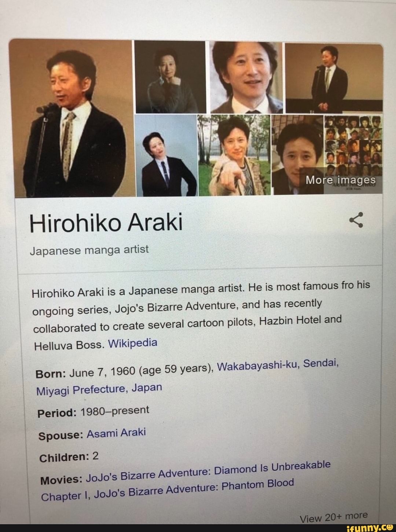The width and height of the screenshot is (396, 532).
Task: Select thumbnail of man in gray sweater
Action: pos(170,77)
